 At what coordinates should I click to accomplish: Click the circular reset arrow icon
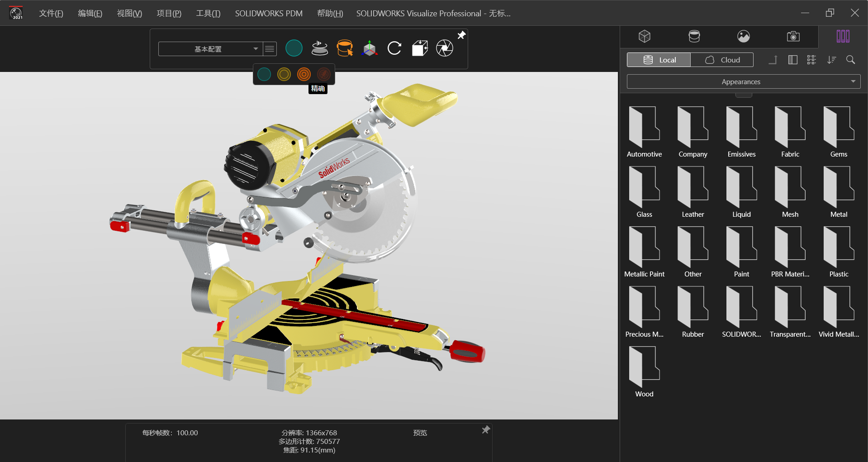[x=394, y=48]
